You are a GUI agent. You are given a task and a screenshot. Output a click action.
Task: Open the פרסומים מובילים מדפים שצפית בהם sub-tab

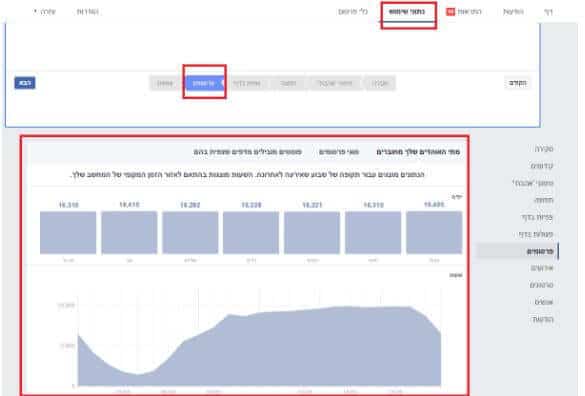(x=247, y=152)
